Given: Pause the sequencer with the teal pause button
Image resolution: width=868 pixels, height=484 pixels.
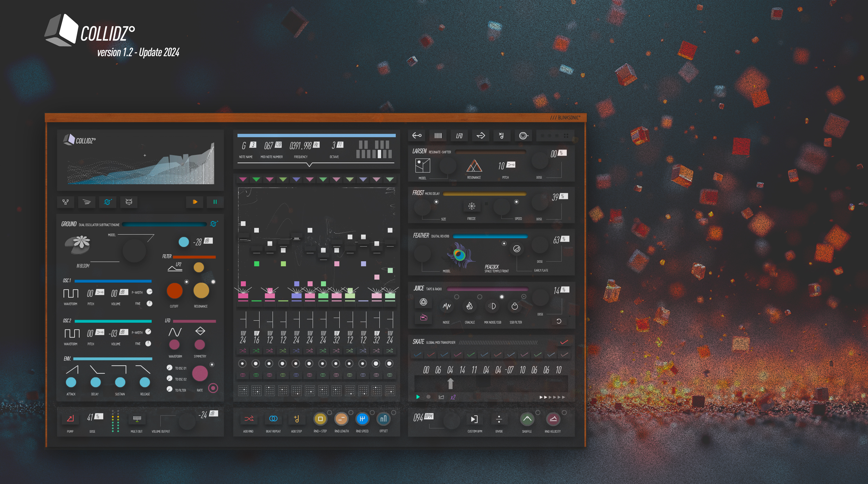Looking at the screenshot, I should [215, 202].
